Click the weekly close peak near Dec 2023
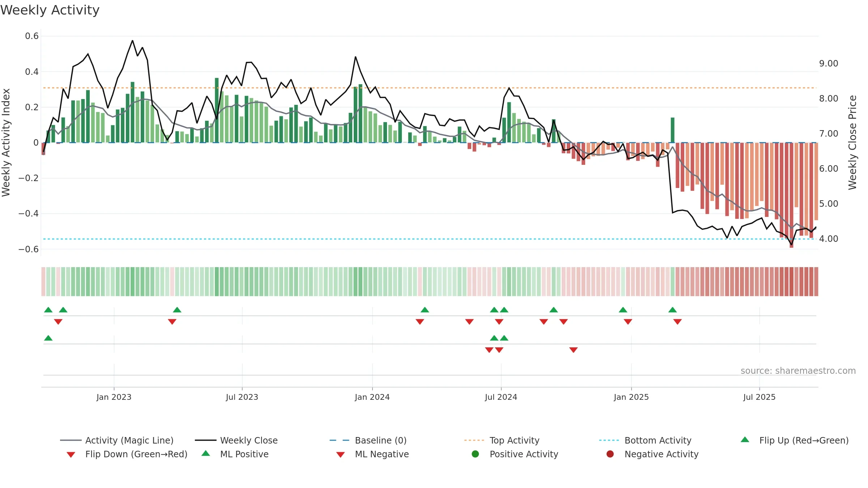Image resolution: width=868 pixels, height=488 pixels. 356,57
